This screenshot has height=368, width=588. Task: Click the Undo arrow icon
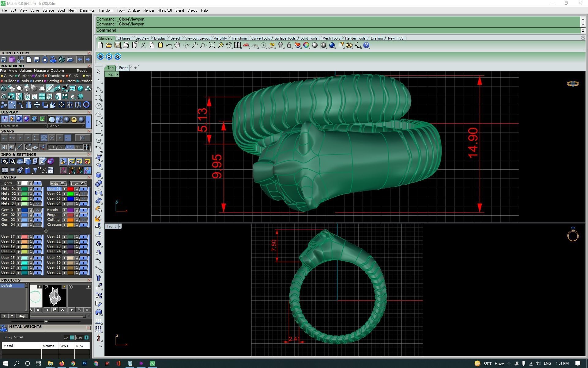click(169, 45)
